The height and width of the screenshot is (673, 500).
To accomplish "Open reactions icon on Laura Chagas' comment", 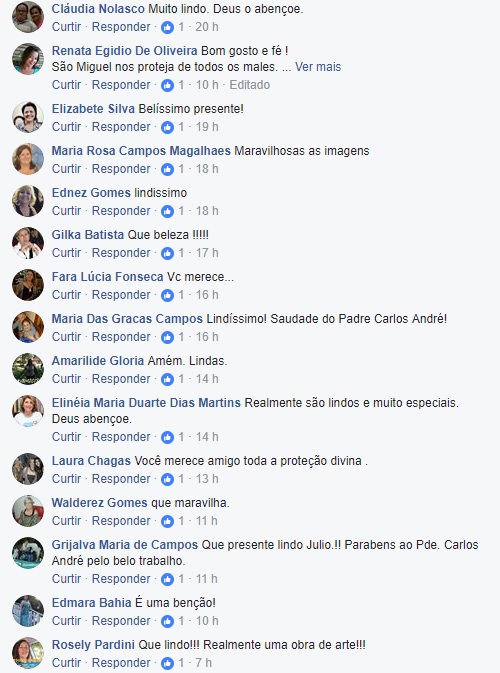I will 167,479.
